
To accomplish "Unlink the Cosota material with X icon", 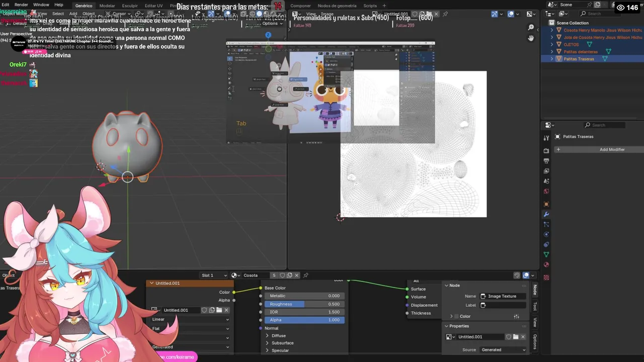I will tap(297, 275).
